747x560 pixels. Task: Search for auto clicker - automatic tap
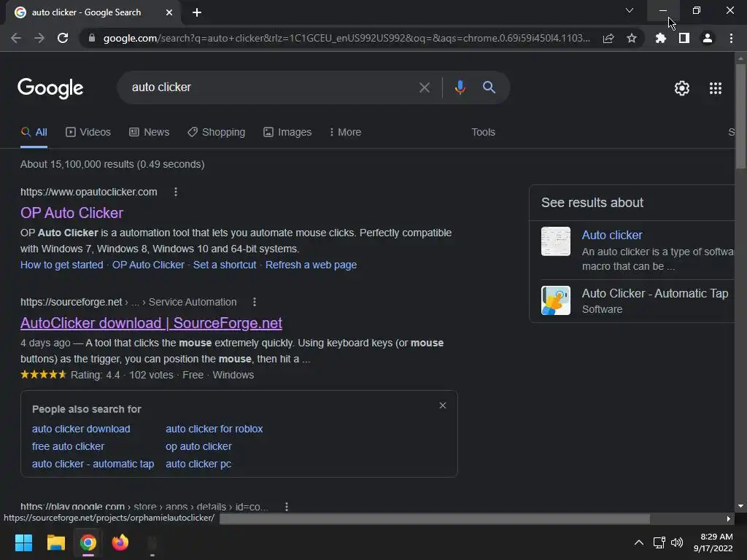pos(93,464)
